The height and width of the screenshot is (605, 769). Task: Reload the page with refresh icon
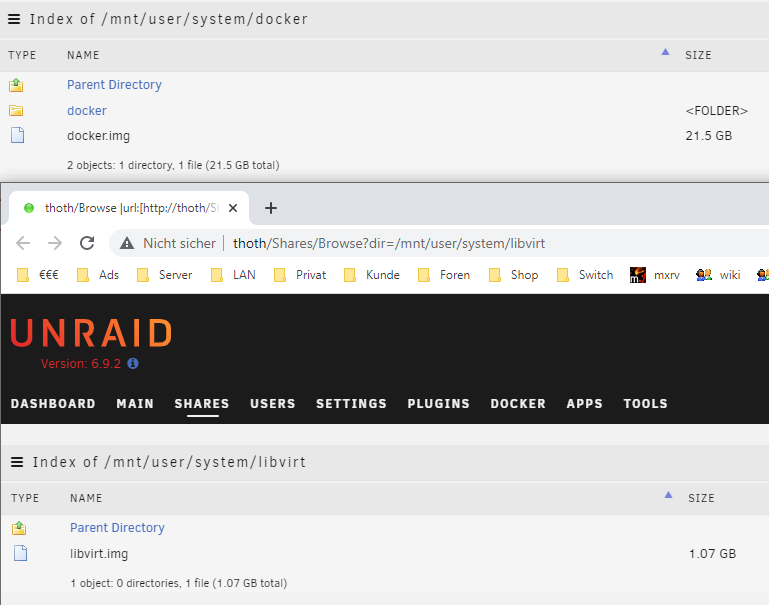(x=87, y=243)
